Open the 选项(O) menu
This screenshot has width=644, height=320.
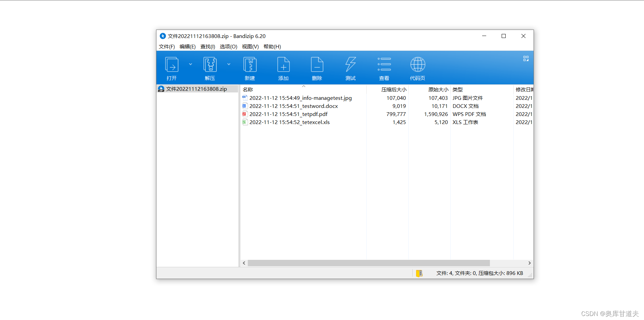[x=229, y=47]
